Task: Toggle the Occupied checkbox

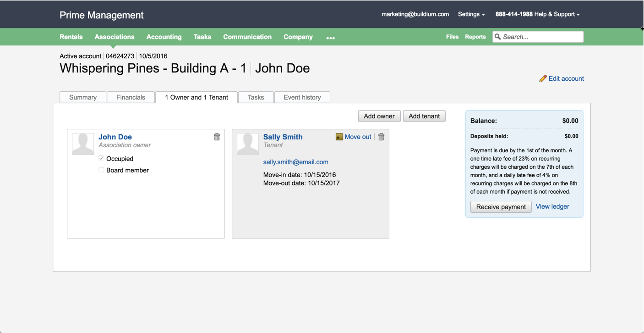Action: pos(101,158)
